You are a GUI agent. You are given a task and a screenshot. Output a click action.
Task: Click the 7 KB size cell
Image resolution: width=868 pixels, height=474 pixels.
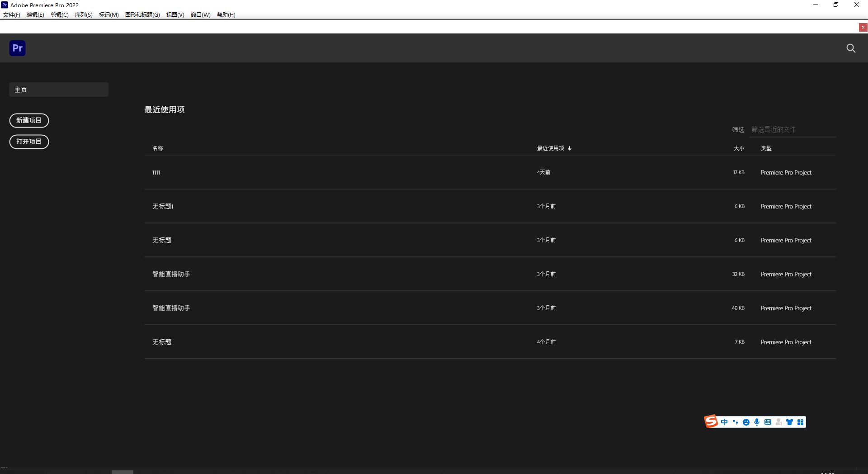740,342
